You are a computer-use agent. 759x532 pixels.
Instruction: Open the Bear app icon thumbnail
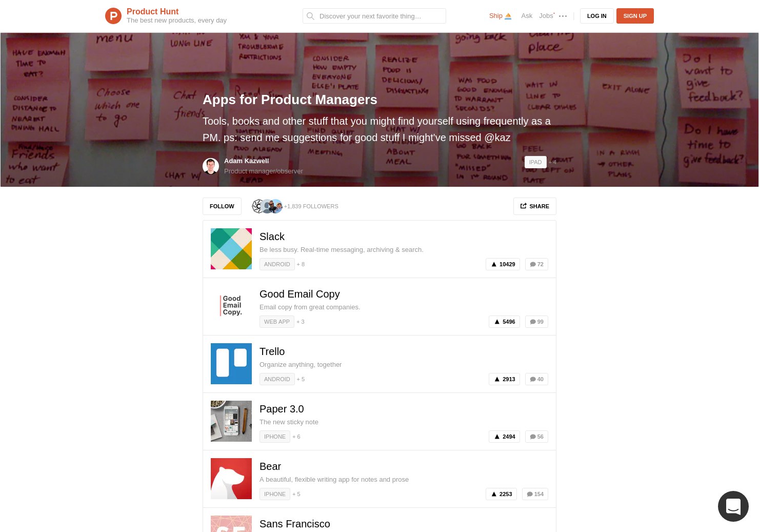tap(231, 479)
